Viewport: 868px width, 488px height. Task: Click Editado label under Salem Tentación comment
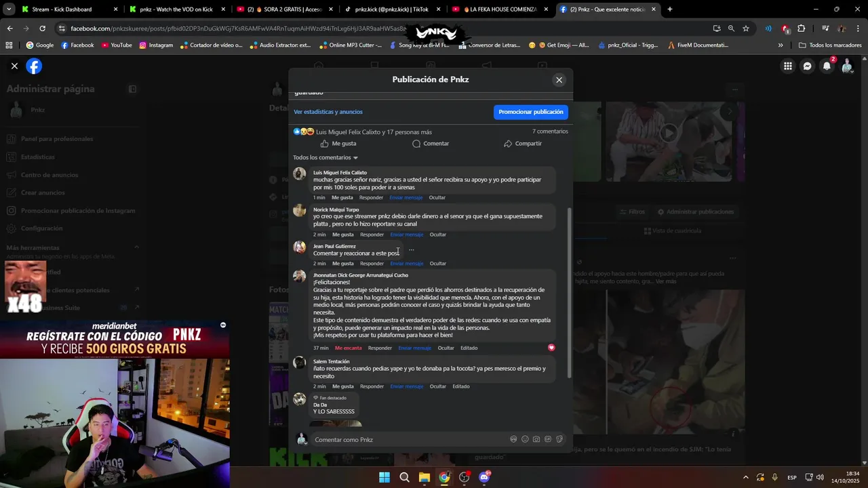tap(461, 386)
